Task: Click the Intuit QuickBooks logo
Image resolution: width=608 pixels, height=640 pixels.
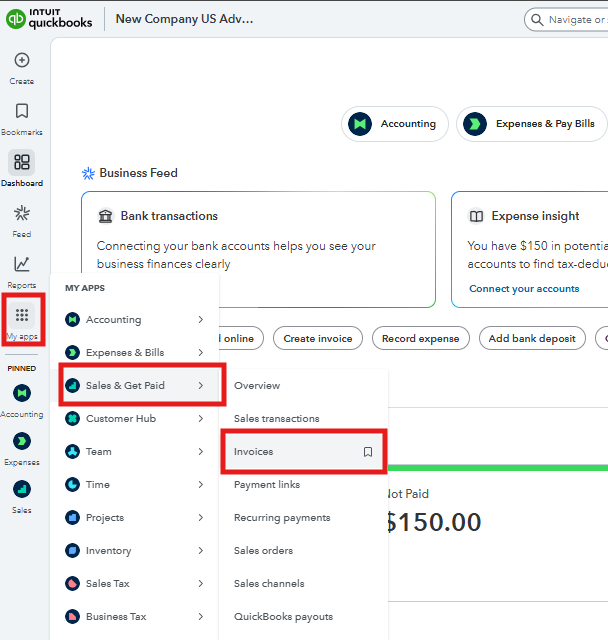Action: point(49,19)
